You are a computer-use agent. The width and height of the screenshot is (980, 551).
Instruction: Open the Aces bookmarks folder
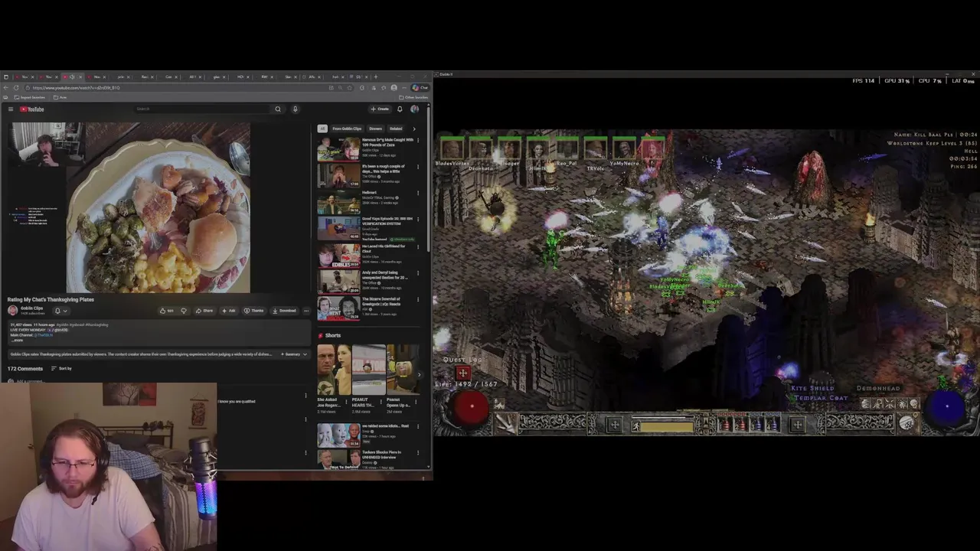pos(60,97)
